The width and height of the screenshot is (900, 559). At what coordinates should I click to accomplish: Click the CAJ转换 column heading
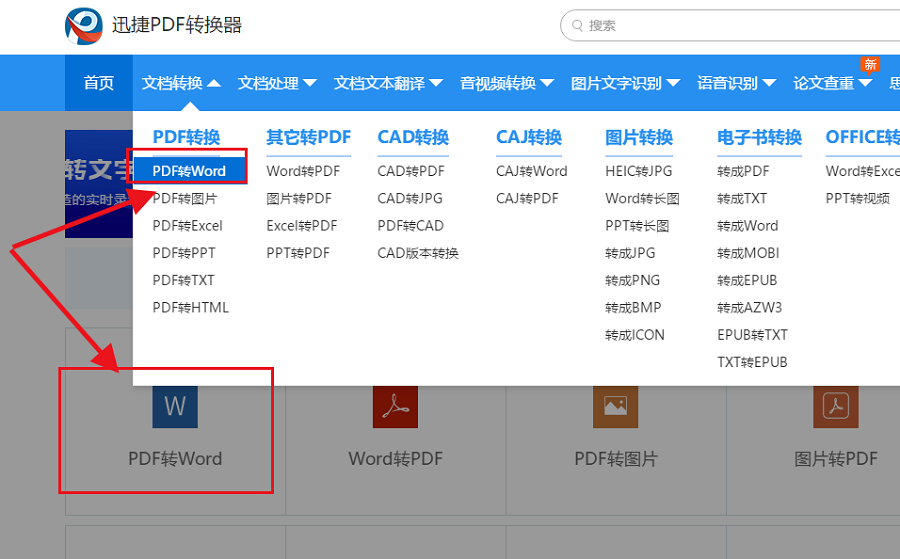point(529,138)
